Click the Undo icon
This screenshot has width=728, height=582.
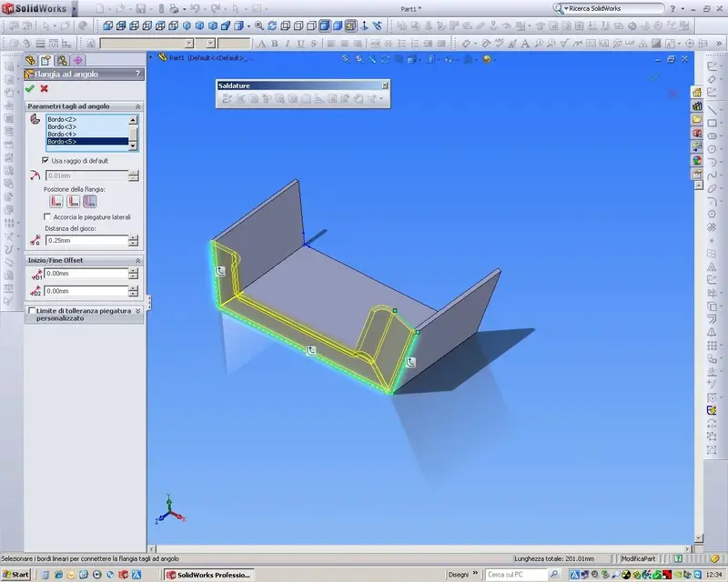[194, 9]
